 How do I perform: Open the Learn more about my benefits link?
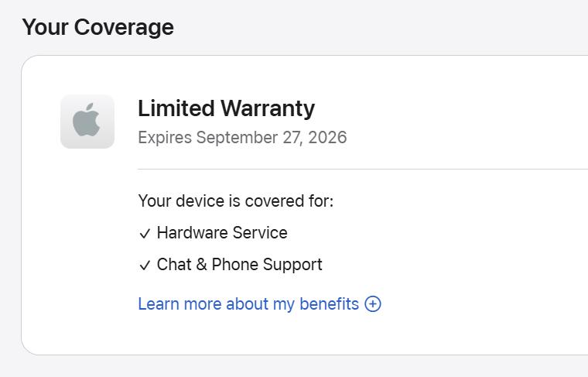pyautogui.click(x=248, y=304)
